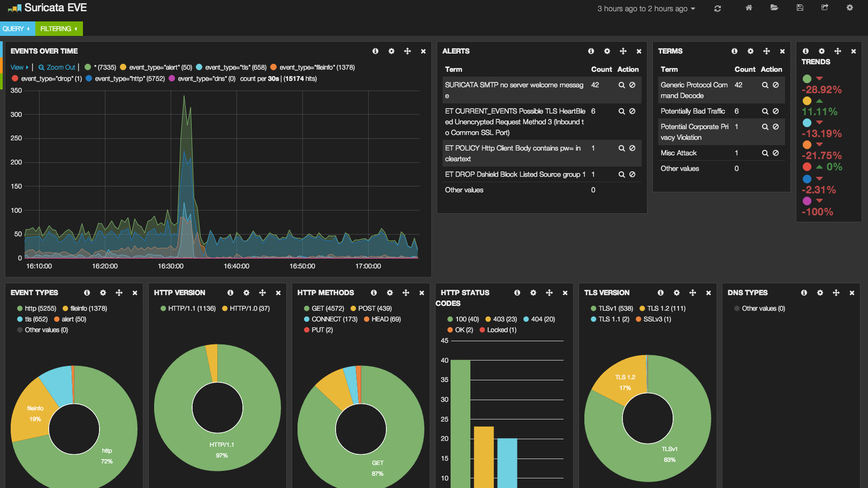Show Terms panel info icon

click(x=734, y=51)
